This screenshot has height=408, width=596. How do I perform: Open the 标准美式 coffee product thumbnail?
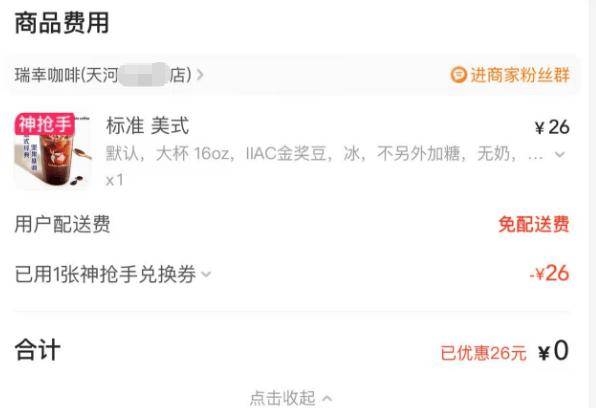point(53,150)
